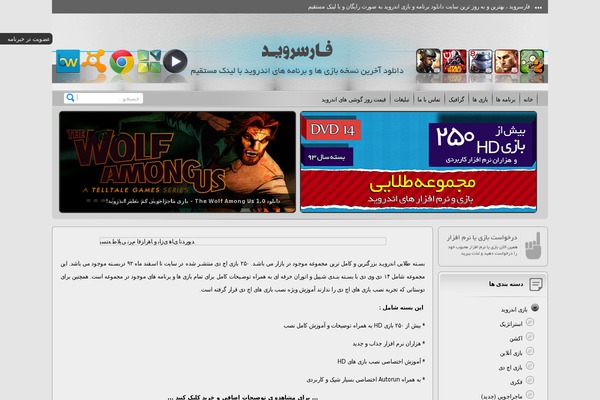Open the بازی ها menu item
Screen dimensions: 600x400
coord(480,100)
